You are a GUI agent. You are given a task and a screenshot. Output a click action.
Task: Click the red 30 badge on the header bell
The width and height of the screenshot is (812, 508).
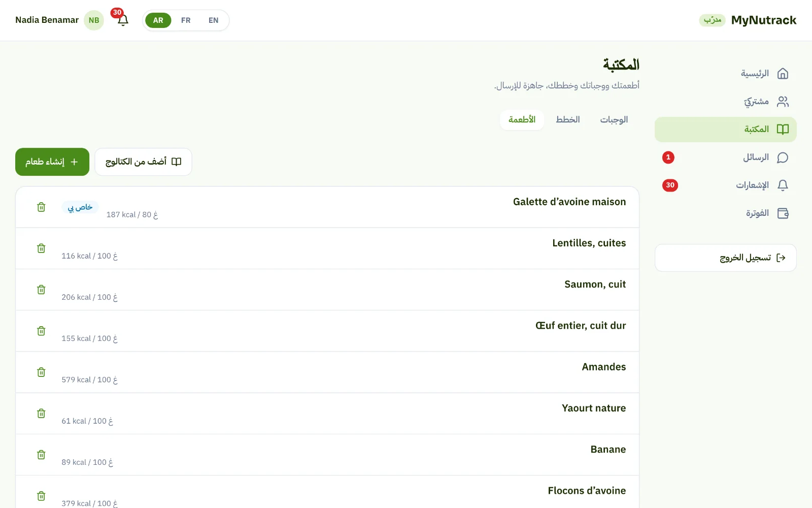click(x=117, y=13)
